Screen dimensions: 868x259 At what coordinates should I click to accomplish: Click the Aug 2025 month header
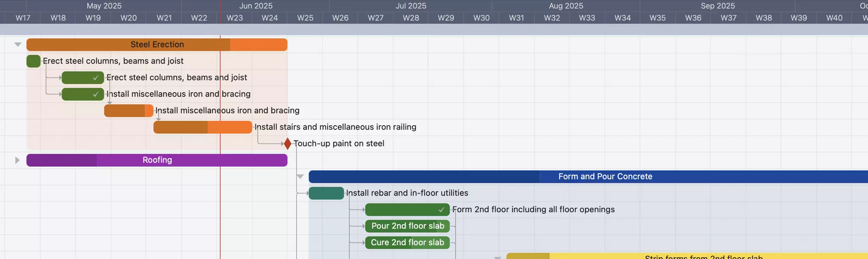[x=566, y=6]
